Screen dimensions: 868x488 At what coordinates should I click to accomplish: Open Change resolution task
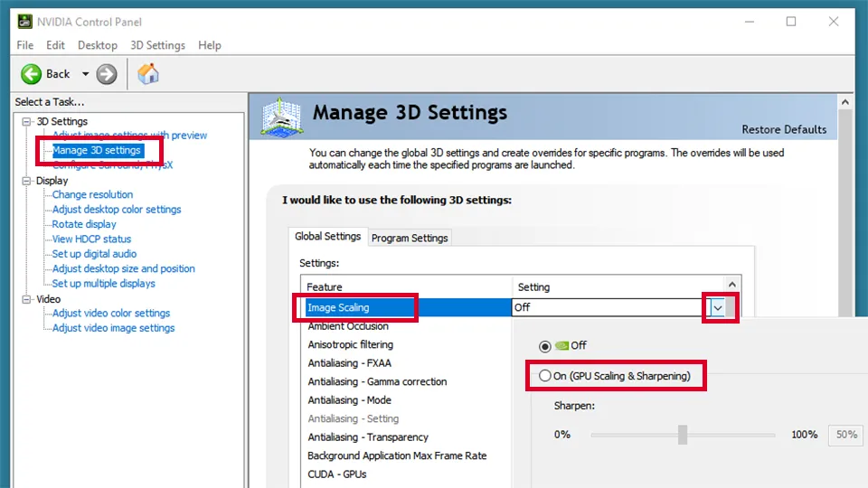click(92, 195)
